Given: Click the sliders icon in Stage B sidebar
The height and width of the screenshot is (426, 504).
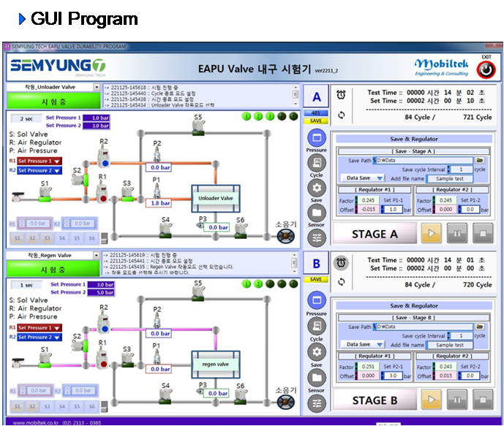Looking at the screenshot, I should (317, 403).
